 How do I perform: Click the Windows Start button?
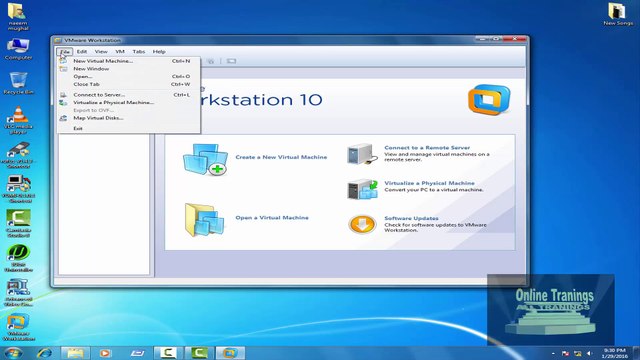(x=13, y=353)
